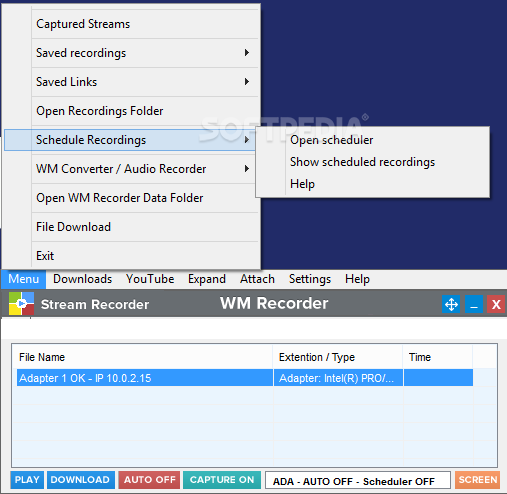Open Captured Streams from the menu
507x494 pixels.
click(x=145, y=24)
